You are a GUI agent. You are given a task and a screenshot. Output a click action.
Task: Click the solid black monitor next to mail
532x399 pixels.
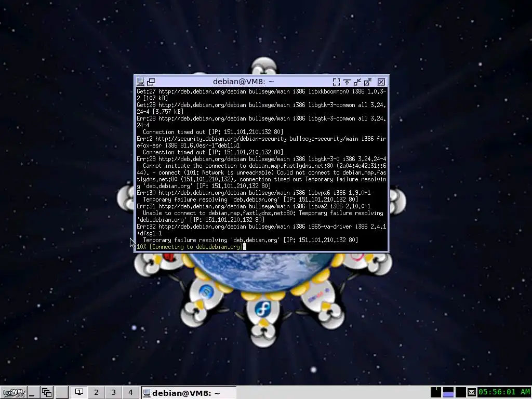(x=460, y=392)
